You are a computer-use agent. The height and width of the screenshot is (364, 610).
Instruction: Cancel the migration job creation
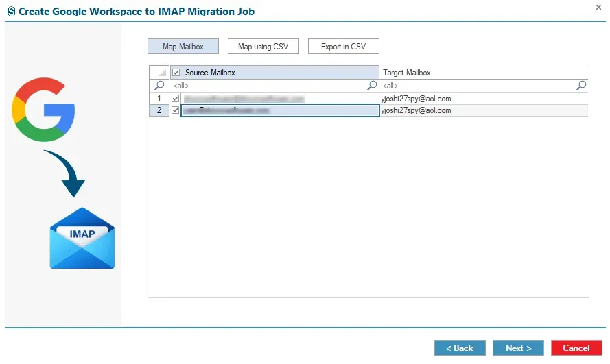click(576, 348)
